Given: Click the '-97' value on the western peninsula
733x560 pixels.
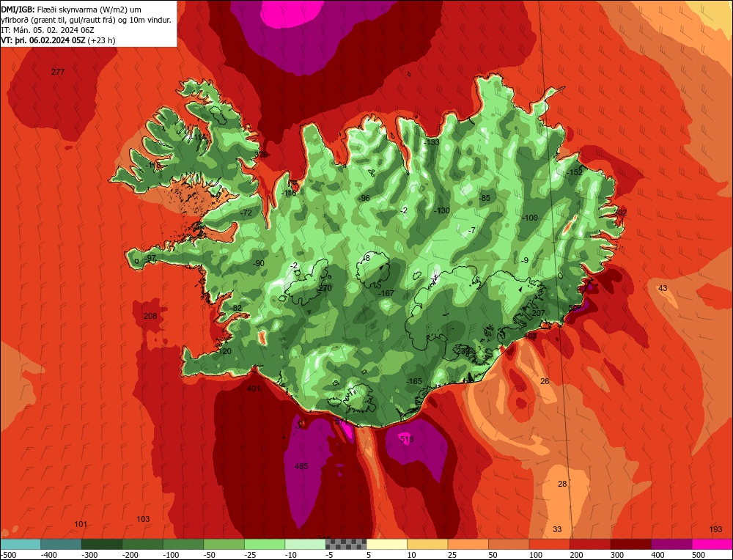Looking at the screenshot, I should pyautogui.click(x=150, y=258).
